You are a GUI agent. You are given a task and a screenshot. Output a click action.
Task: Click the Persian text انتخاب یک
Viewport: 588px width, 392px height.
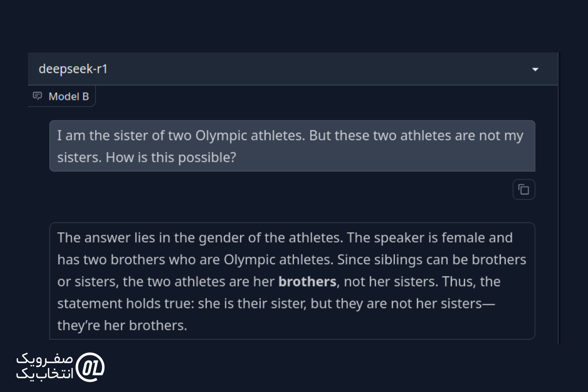coord(45,374)
